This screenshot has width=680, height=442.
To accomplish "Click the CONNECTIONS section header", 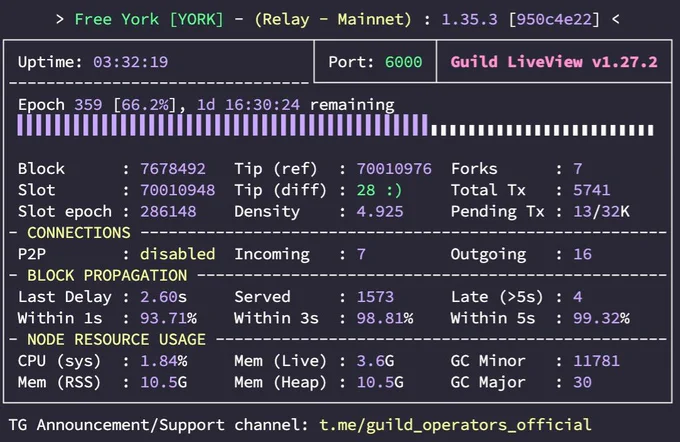I will point(78,233).
